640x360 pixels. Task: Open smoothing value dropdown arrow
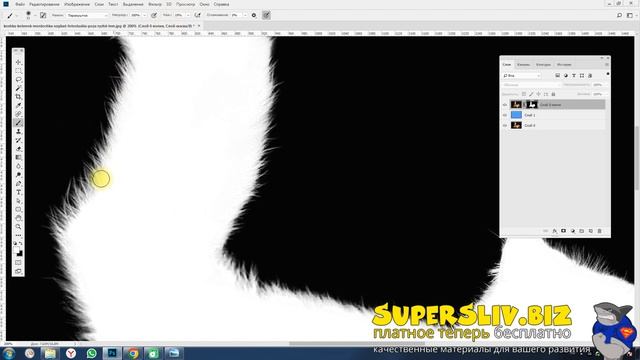(x=245, y=15)
